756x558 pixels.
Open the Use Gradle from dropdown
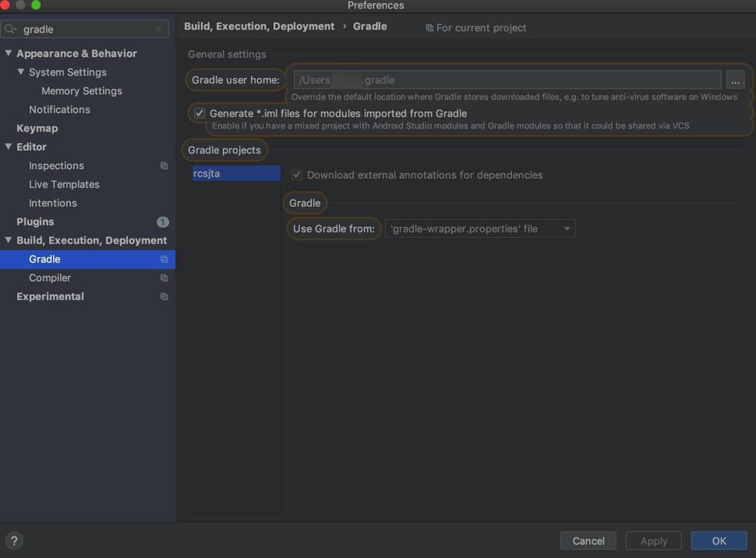click(480, 228)
